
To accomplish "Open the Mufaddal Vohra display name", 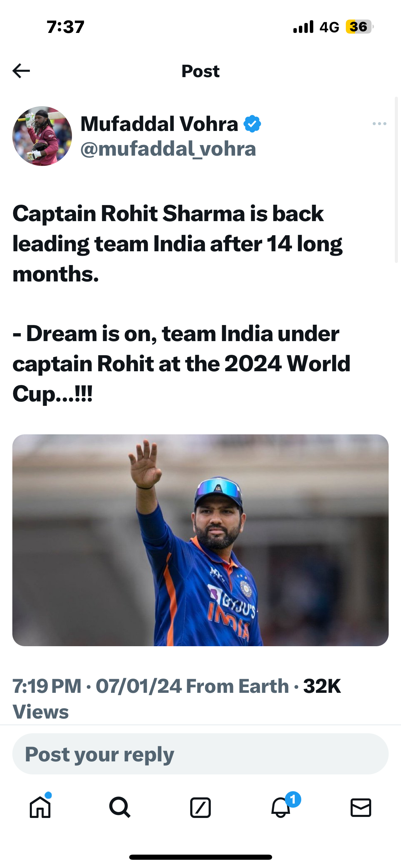I will 159,124.
